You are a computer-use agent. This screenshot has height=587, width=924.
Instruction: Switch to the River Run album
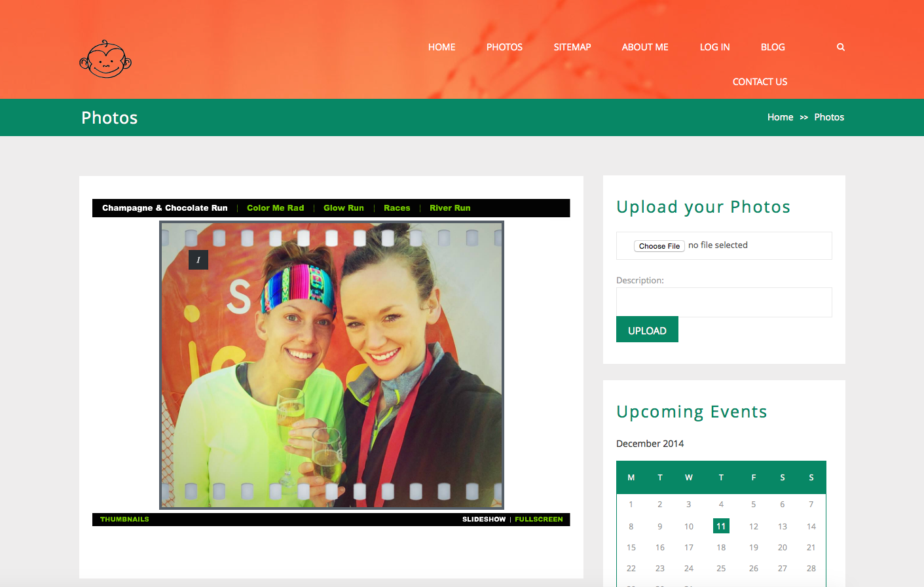[x=450, y=208]
